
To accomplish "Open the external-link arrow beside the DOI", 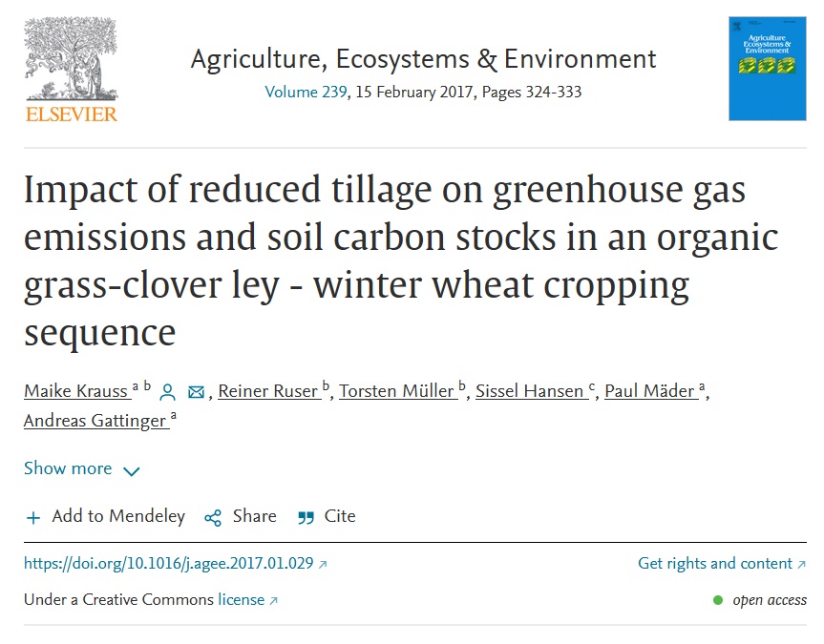I will tap(322, 563).
